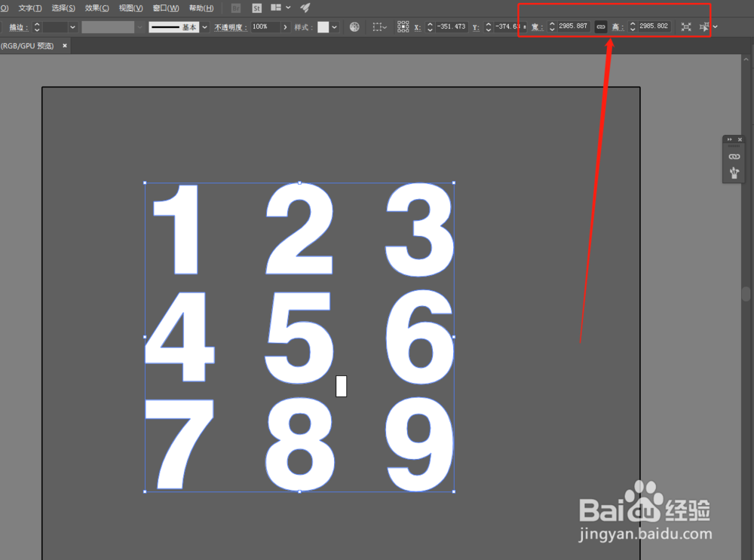Adjust height stepper arrows
Screen dimensions: 754x560
[x=633, y=27]
